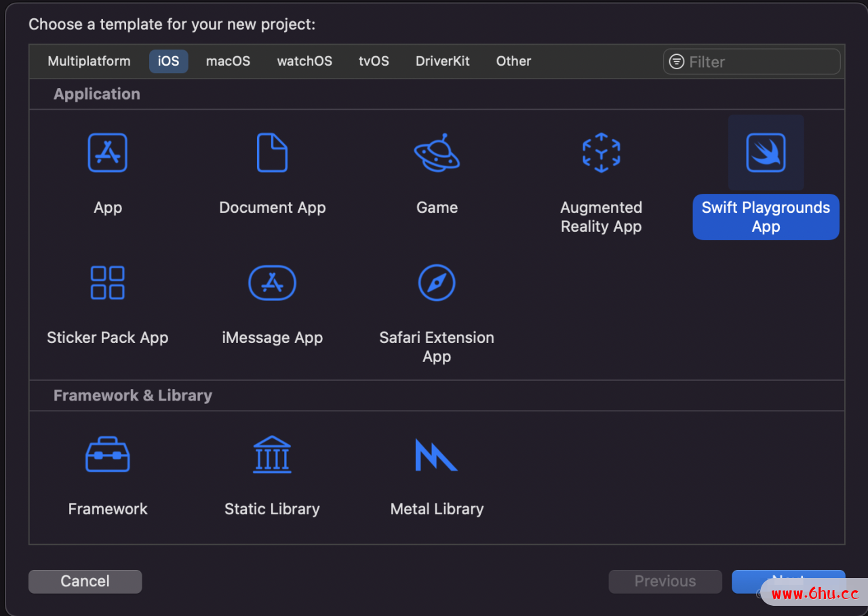The image size is (868, 616).
Task: Pick the Safari Extension App compass icon
Action: click(437, 283)
